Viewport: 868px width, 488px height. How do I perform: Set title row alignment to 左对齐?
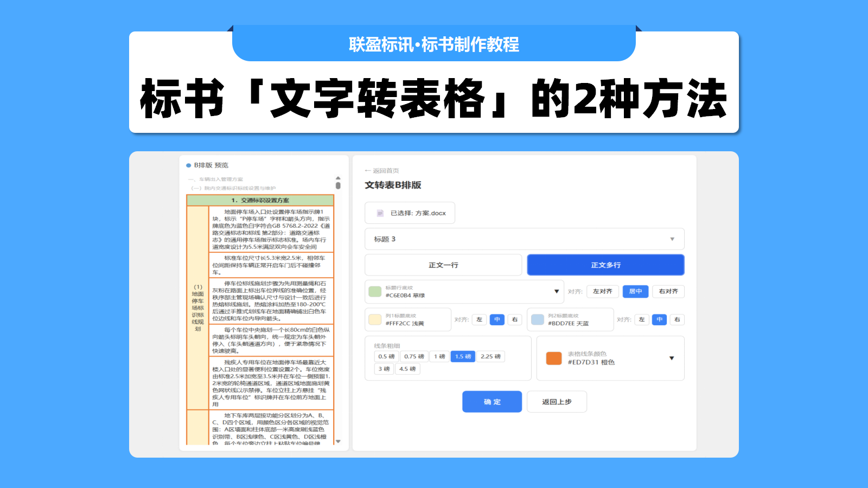(x=602, y=291)
